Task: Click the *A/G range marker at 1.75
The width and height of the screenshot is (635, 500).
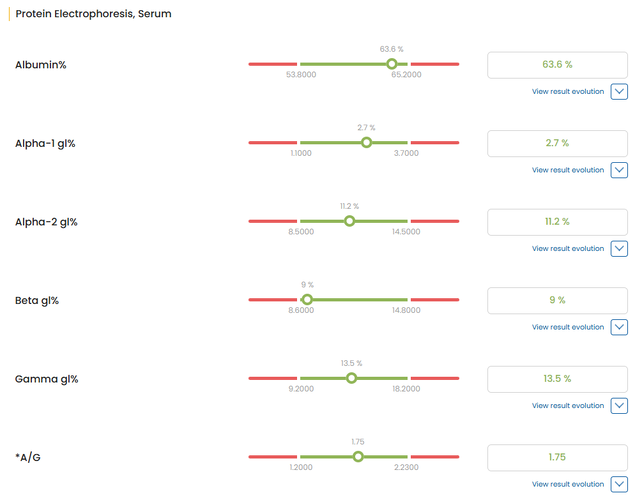Action: pos(358,457)
